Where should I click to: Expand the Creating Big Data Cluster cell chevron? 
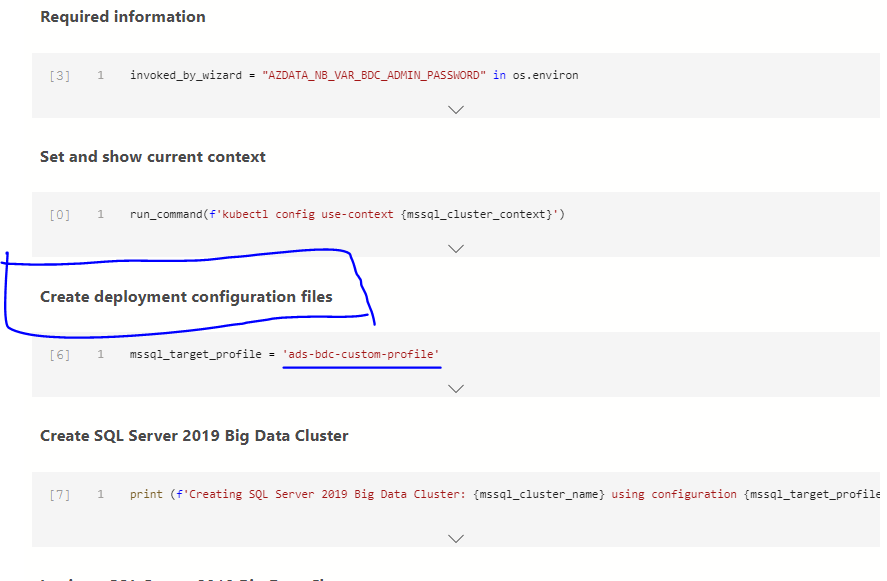tap(455, 538)
